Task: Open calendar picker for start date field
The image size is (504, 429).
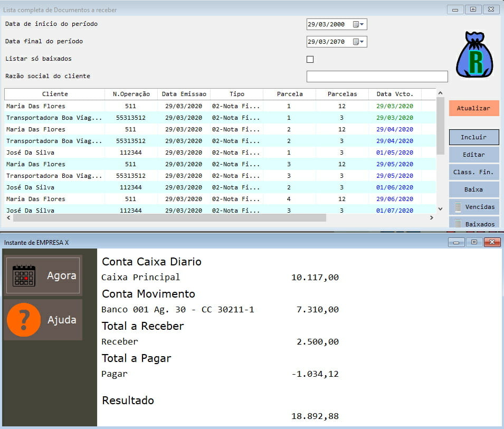Action: tap(358, 24)
